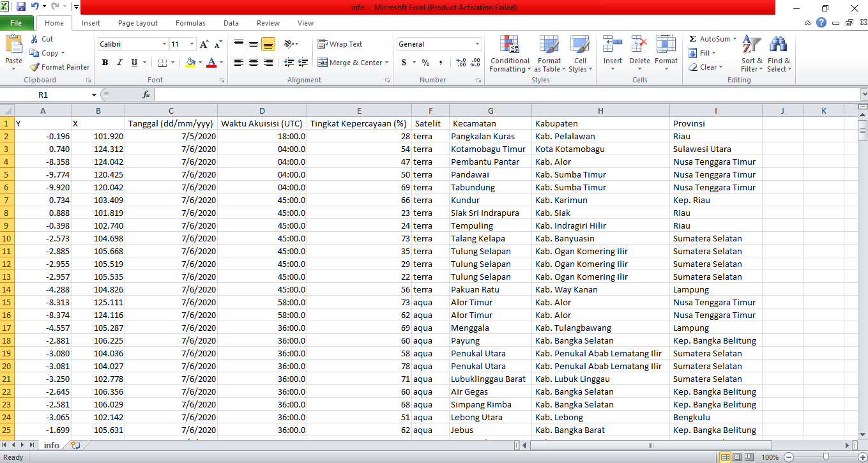
Task: Click Decrease Decimal button
Action: (475, 63)
